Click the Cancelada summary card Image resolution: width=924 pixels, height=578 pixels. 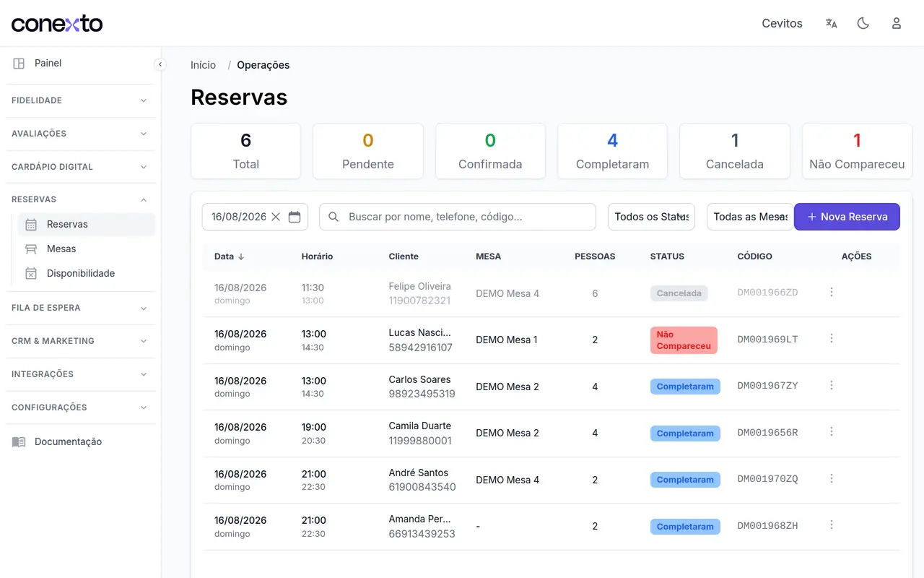tap(734, 151)
